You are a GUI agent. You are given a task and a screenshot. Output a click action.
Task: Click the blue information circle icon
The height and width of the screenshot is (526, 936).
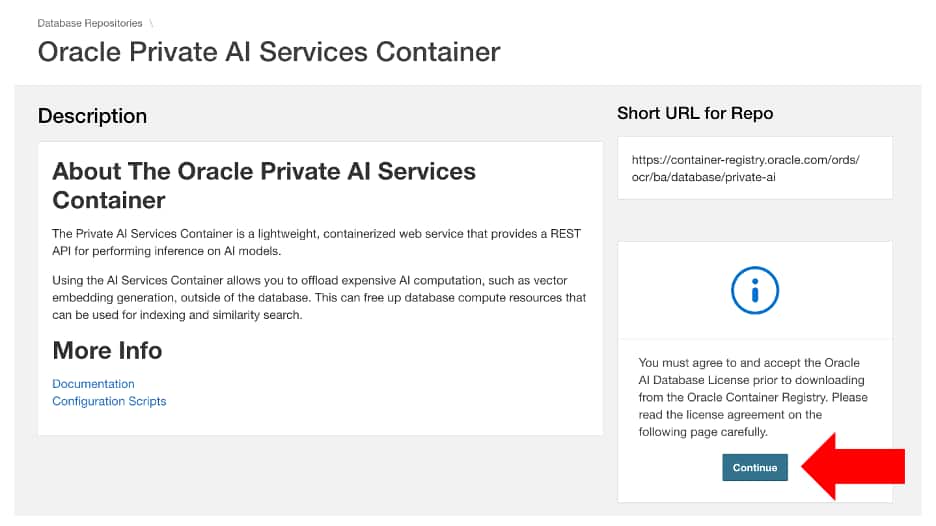pyautogui.click(x=755, y=290)
